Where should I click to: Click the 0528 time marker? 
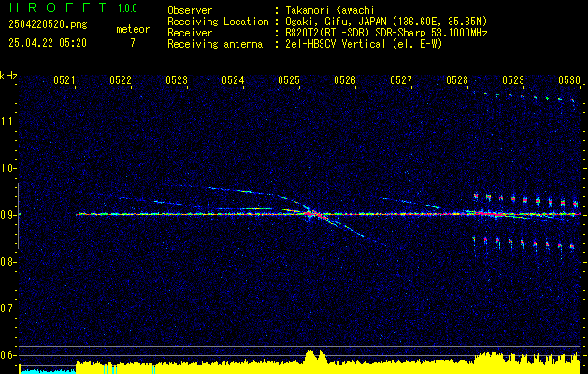point(457,79)
